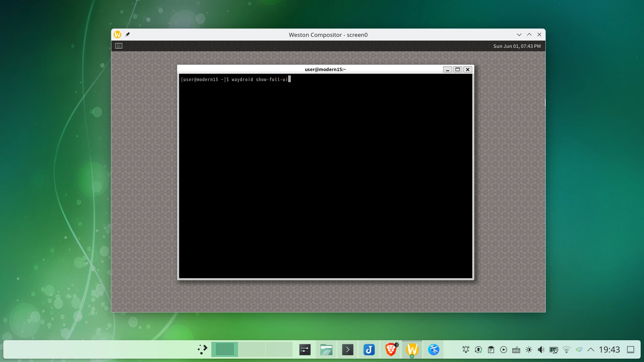The width and height of the screenshot is (644, 362).
Task: Click the 19:43 digital clock
Action: pos(609,350)
